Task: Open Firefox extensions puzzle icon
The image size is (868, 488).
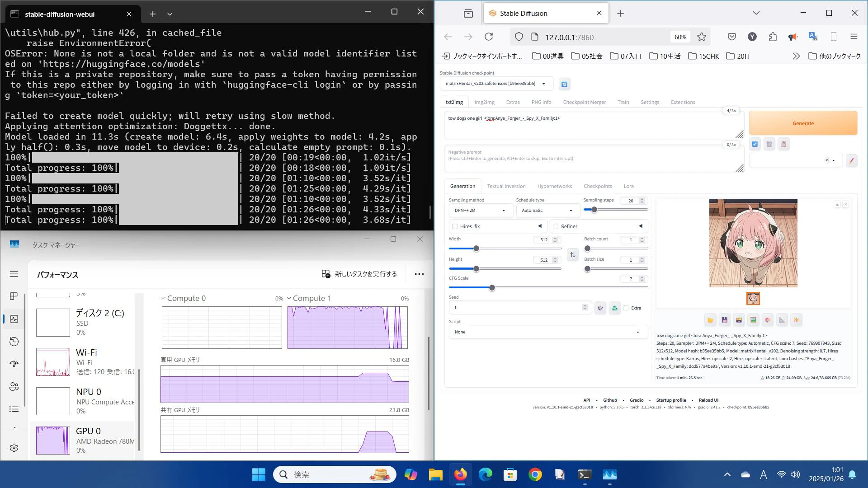Action: pos(773,37)
